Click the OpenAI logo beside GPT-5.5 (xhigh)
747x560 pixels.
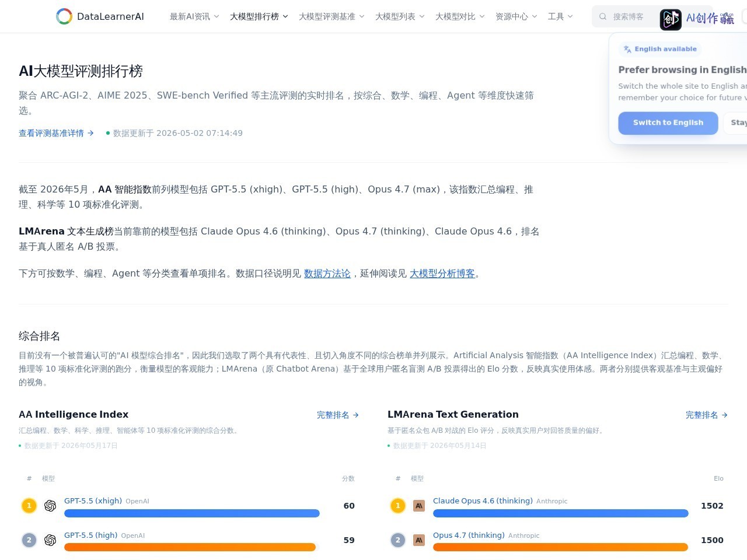[50, 506]
